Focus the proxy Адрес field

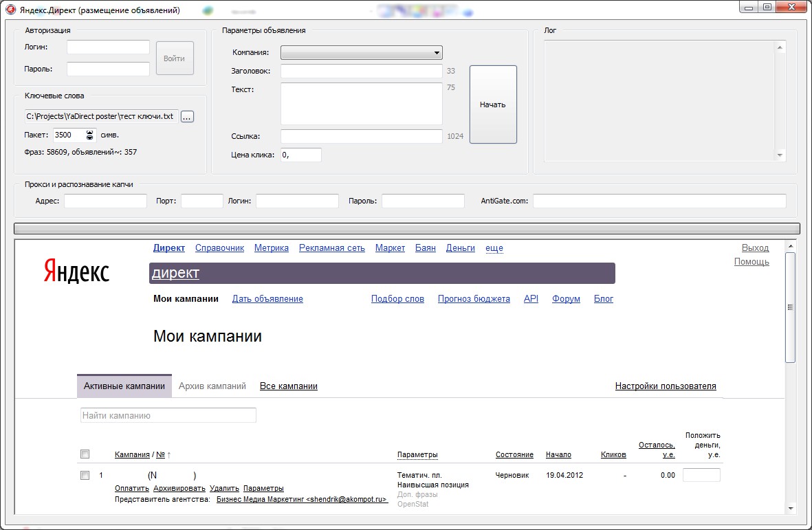(x=106, y=201)
